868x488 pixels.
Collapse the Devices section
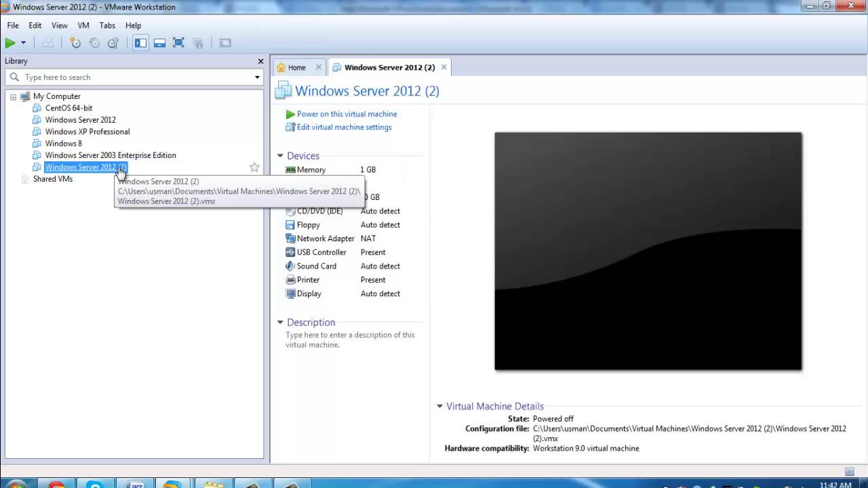click(x=280, y=156)
